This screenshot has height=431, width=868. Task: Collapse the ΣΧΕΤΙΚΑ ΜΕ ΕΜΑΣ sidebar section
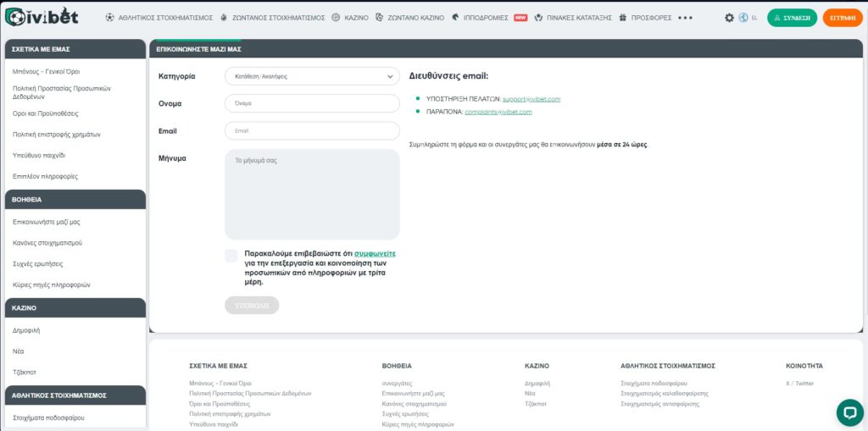[75, 50]
